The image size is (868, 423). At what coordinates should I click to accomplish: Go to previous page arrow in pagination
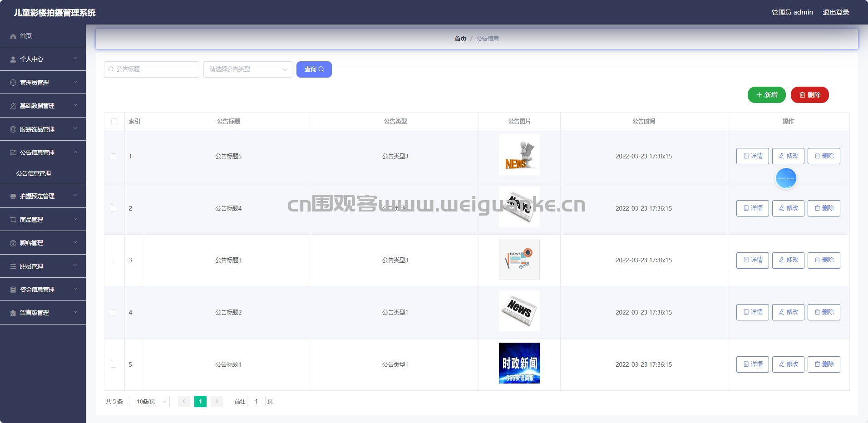pyautogui.click(x=184, y=401)
